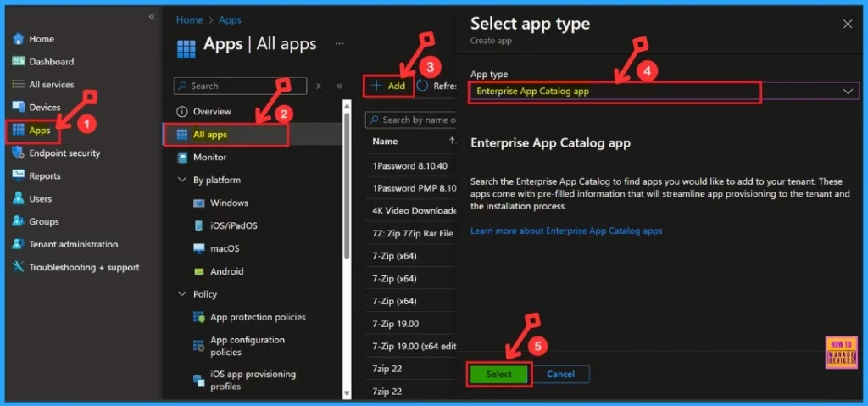Viewport: 868px width, 406px height.
Task: Click the Add button in the toolbar
Action: click(388, 86)
